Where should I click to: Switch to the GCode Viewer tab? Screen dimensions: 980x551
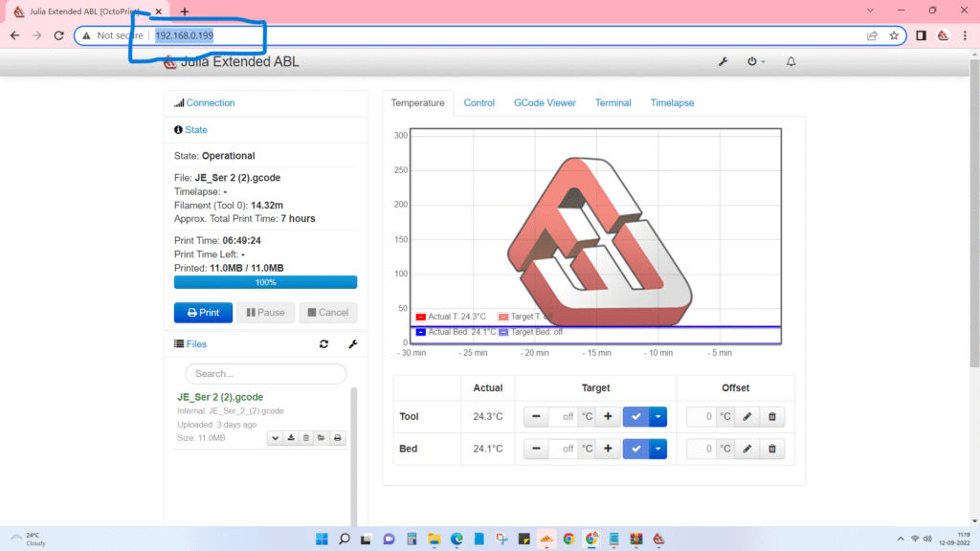[x=545, y=103]
